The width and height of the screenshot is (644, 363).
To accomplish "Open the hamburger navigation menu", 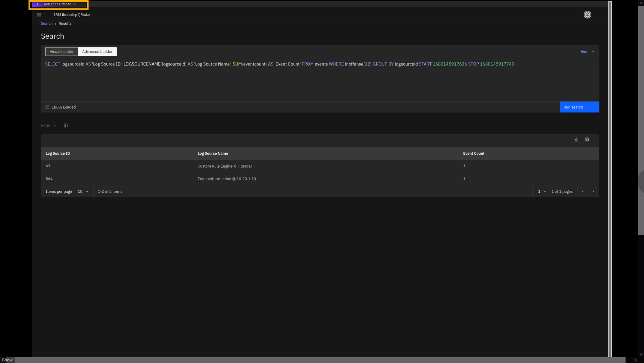I will (x=39, y=15).
